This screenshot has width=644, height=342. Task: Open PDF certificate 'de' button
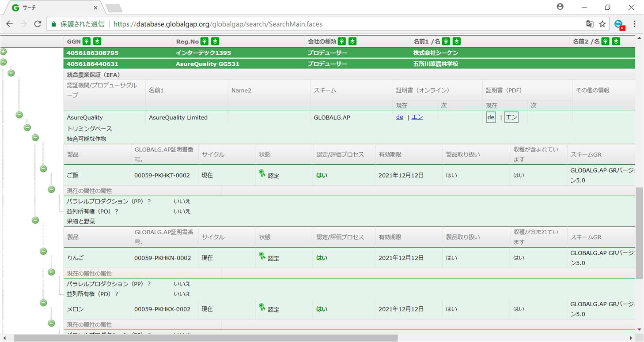pos(491,117)
